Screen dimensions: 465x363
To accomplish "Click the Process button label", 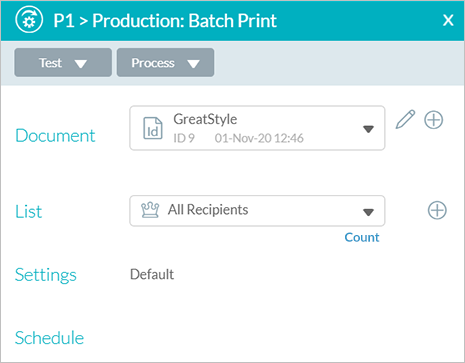I will point(153,63).
